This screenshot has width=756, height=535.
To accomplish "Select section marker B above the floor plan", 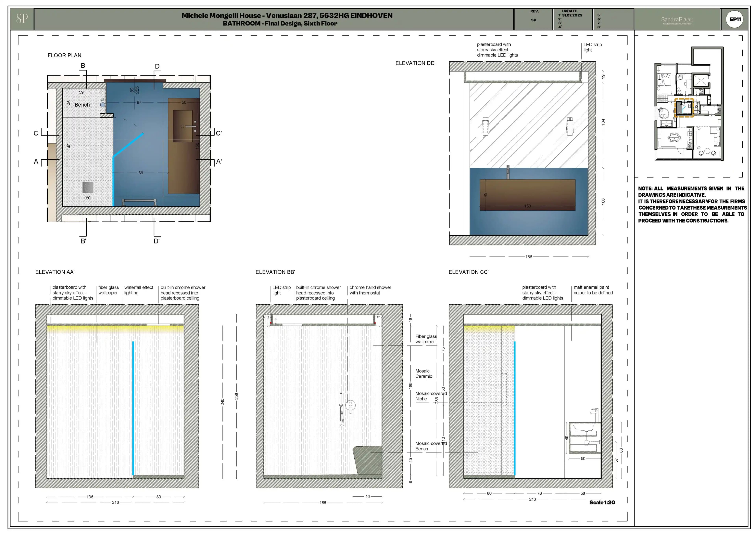I will click(x=83, y=66).
